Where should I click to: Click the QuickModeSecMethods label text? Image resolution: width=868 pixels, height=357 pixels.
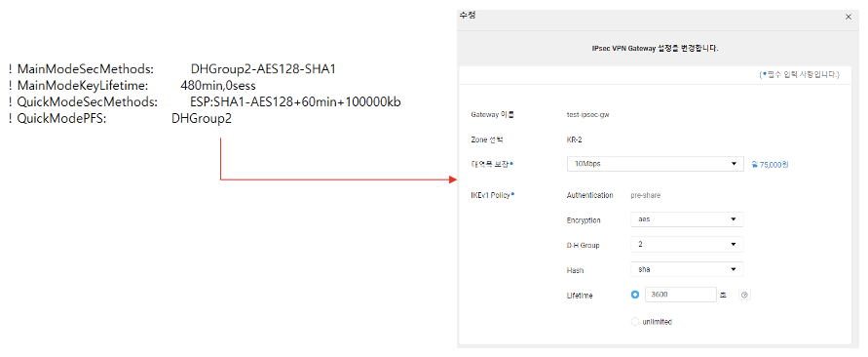[x=88, y=102]
